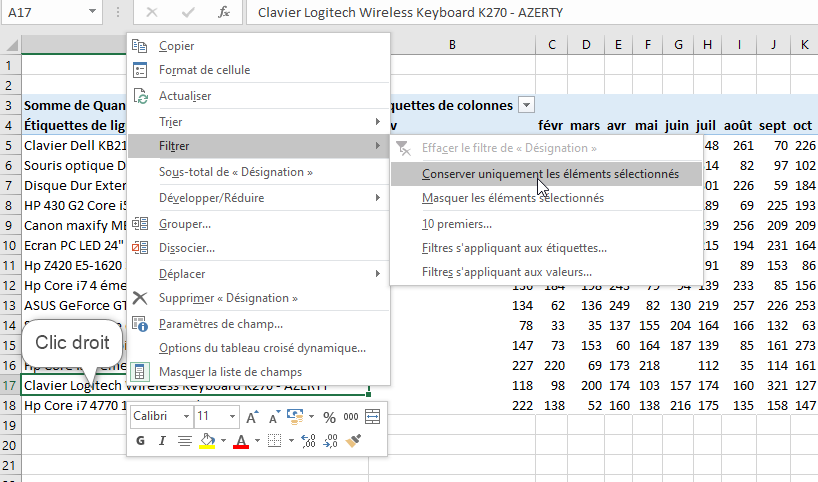Screen dimensions: 818x482
Task: Choose Dissocier... menu entry
Action: pyautogui.click(x=258, y=248)
